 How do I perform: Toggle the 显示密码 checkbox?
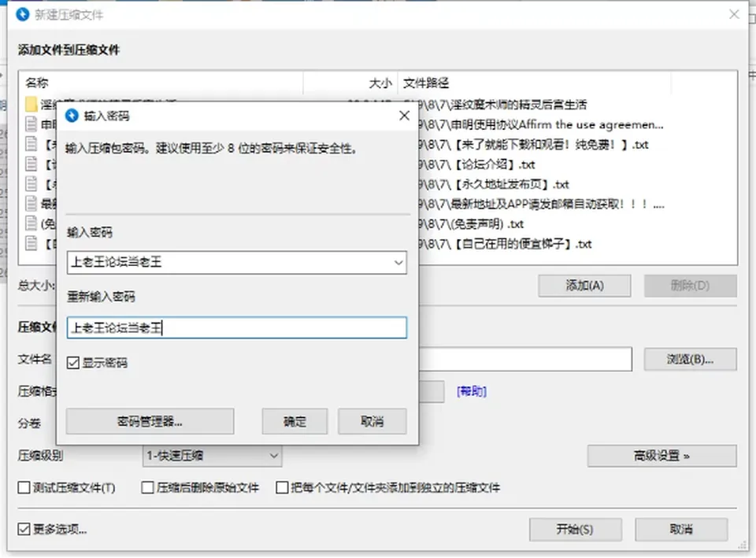tap(72, 362)
